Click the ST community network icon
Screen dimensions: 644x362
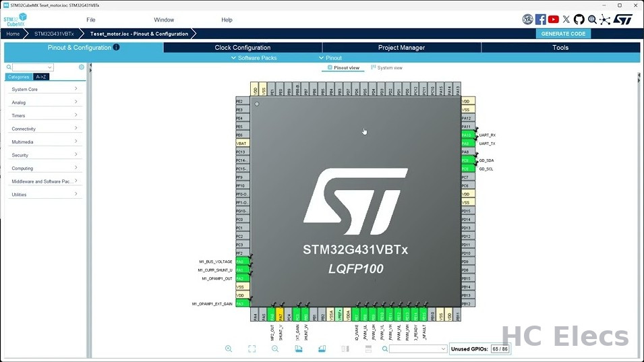[605, 20]
